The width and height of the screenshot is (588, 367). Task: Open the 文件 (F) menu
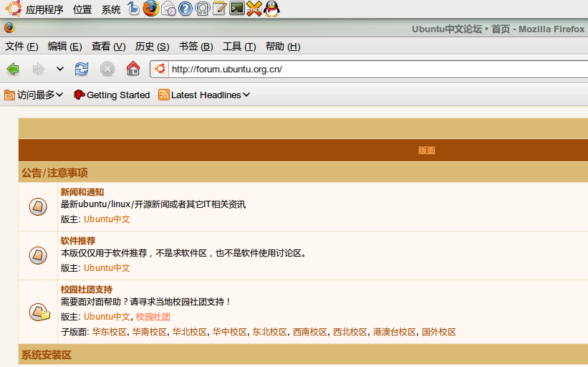[21, 47]
